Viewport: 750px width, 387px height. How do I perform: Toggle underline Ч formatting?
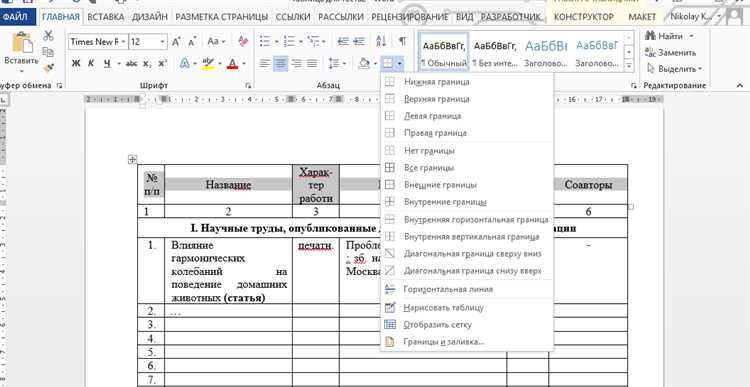pyautogui.click(x=106, y=63)
